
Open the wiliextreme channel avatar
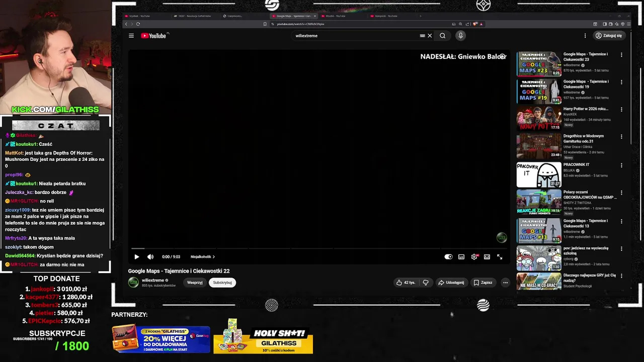pyautogui.click(x=133, y=283)
